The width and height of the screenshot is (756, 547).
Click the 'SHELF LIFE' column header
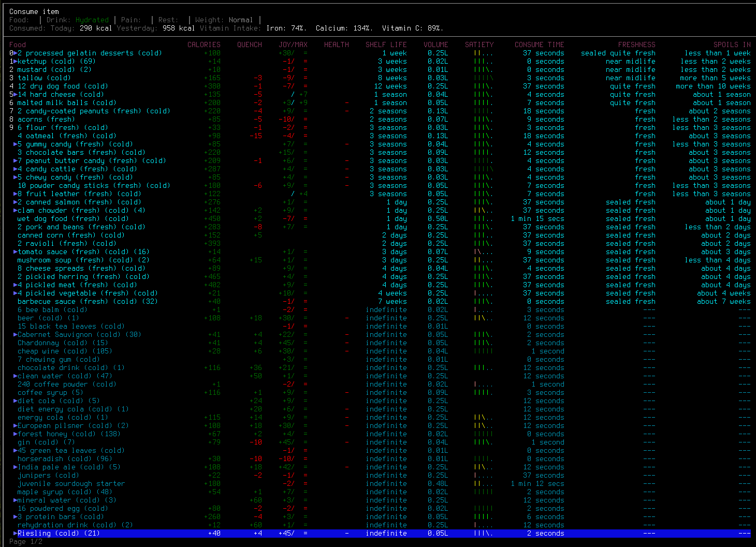(386, 45)
